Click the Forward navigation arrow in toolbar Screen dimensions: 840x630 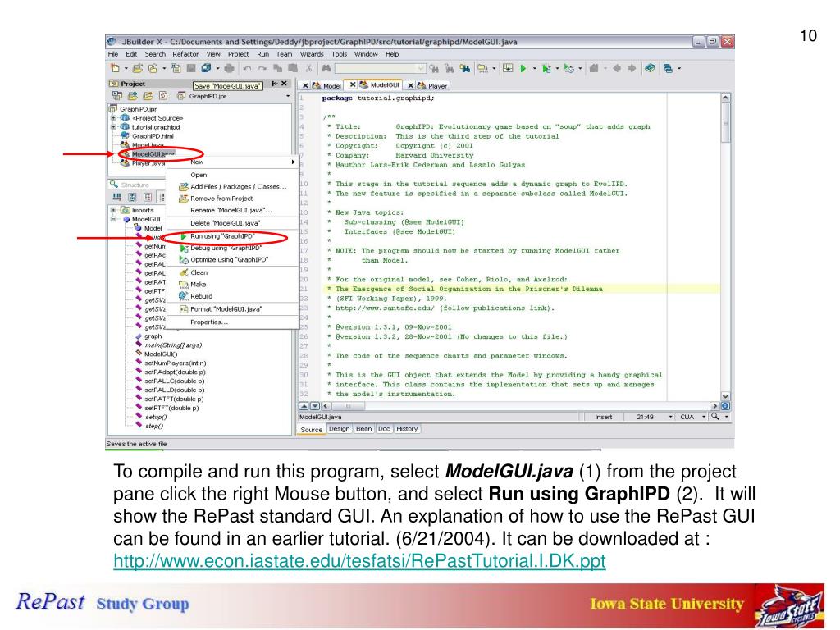click(632, 68)
